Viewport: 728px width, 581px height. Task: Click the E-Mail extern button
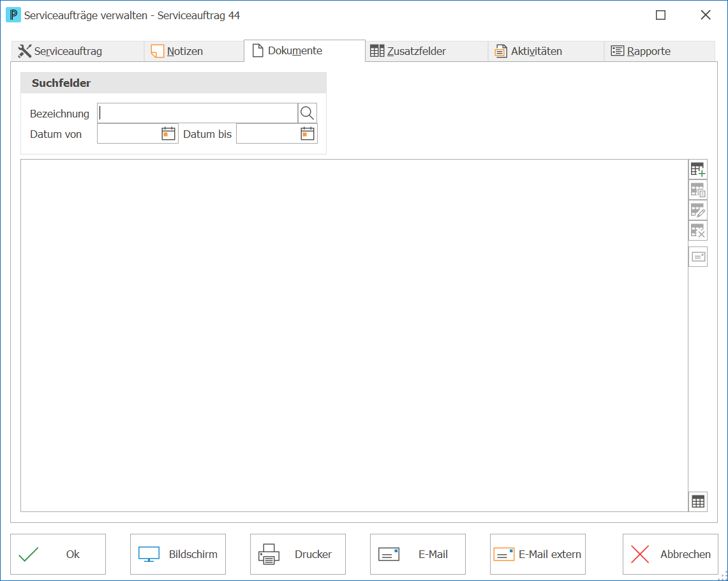538,554
